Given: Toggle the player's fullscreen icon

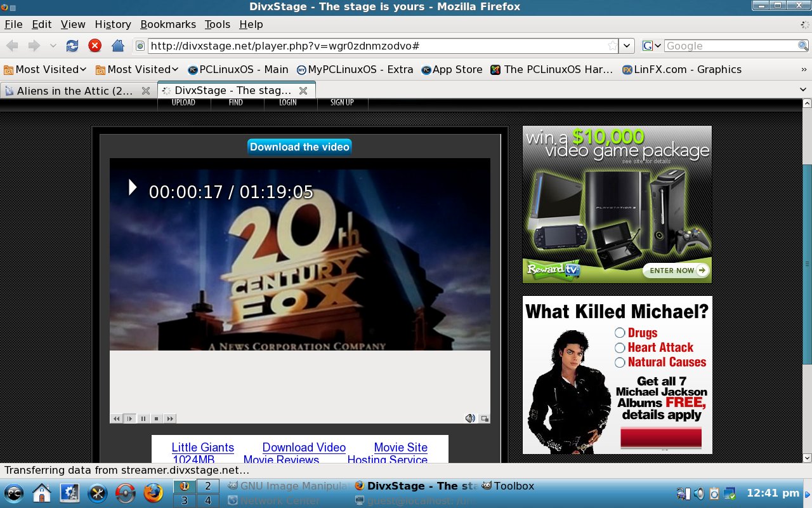Looking at the screenshot, I should [485, 418].
